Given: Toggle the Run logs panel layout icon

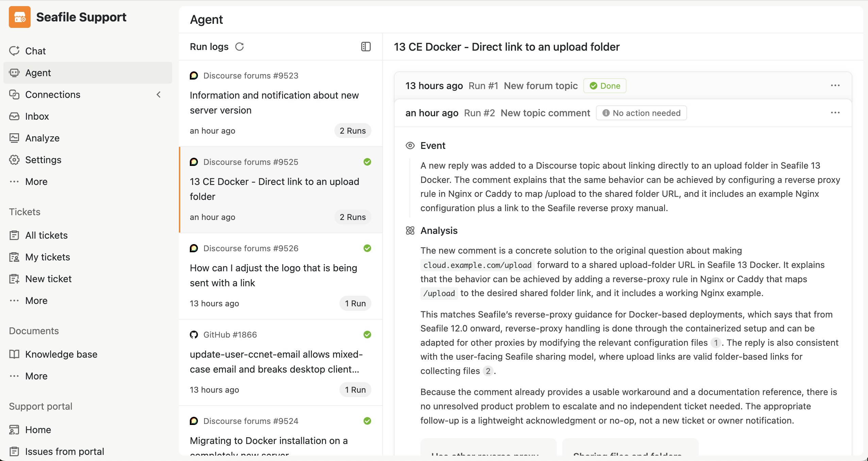Looking at the screenshot, I should 366,47.
